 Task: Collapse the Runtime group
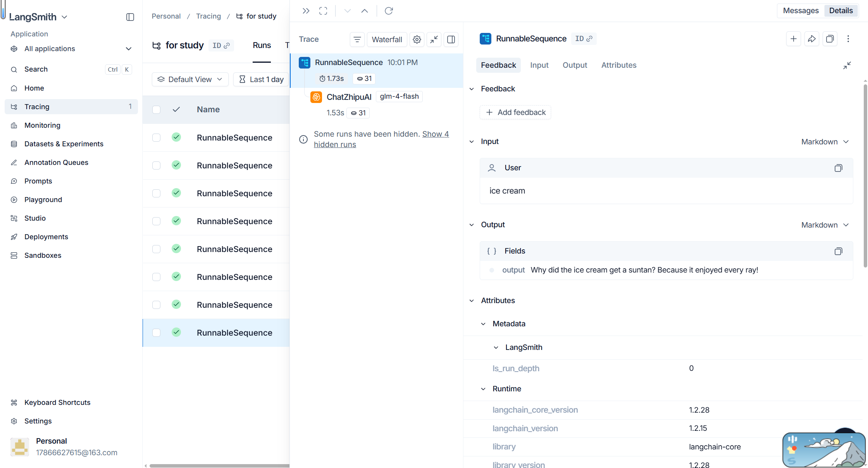pyautogui.click(x=483, y=389)
